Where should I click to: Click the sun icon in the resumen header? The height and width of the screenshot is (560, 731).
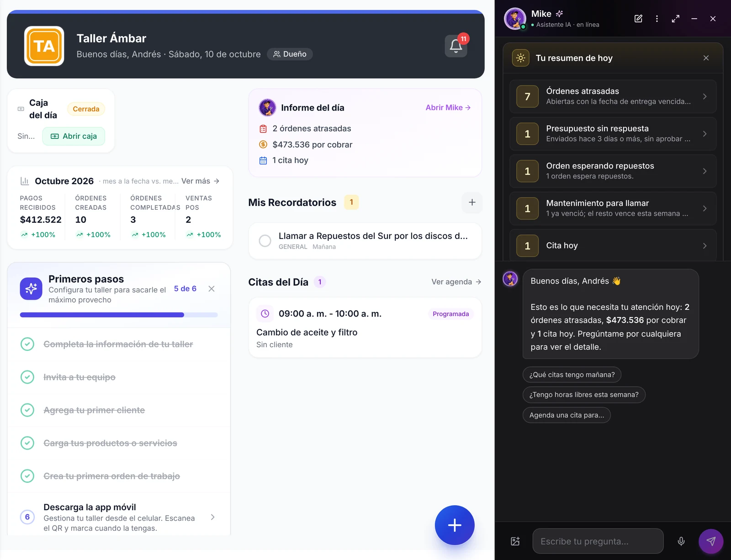[x=520, y=58]
